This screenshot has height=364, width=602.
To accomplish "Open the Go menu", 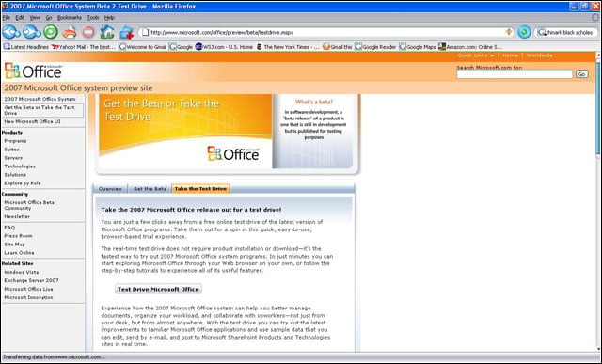I will (x=49, y=18).
